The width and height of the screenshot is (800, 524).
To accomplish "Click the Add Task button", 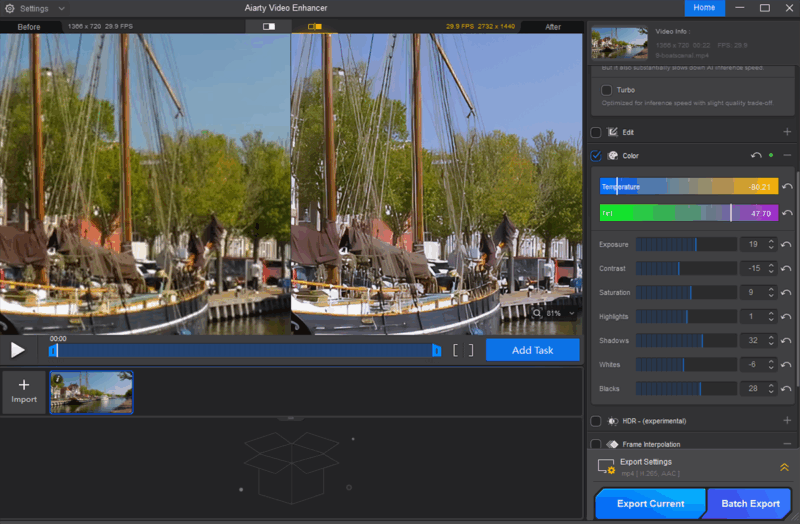I will 532,350.
